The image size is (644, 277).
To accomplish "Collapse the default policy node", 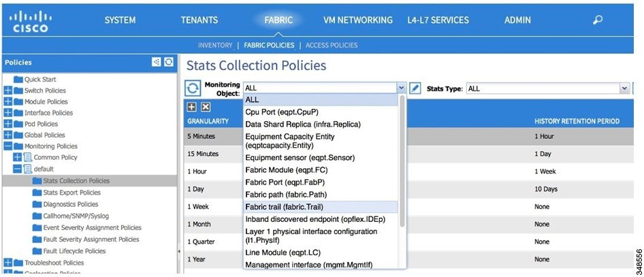I will pos(17,169).
